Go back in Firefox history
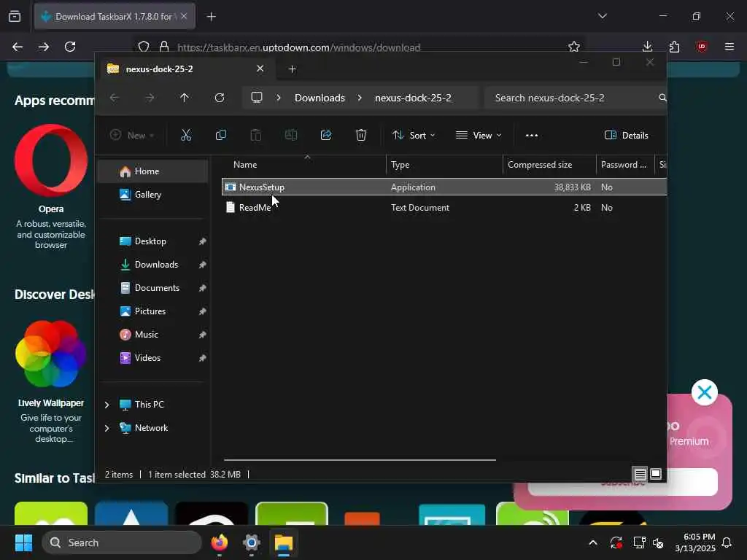The image size is (747, 560). coord(18,47)
